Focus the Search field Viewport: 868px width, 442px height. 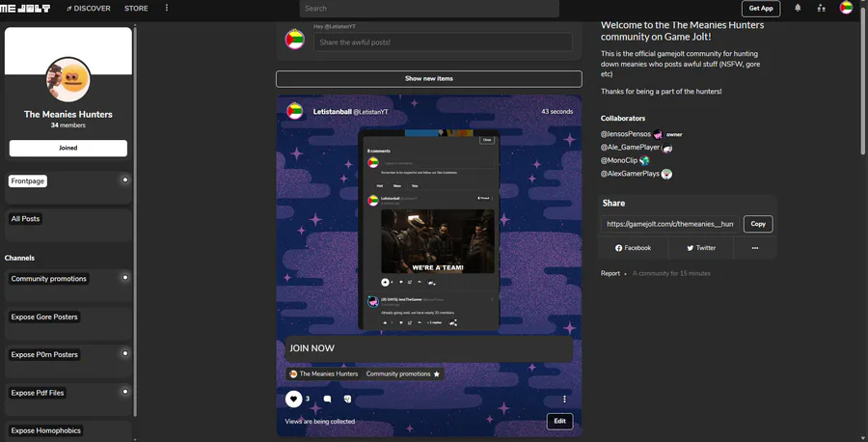point(429,9)
